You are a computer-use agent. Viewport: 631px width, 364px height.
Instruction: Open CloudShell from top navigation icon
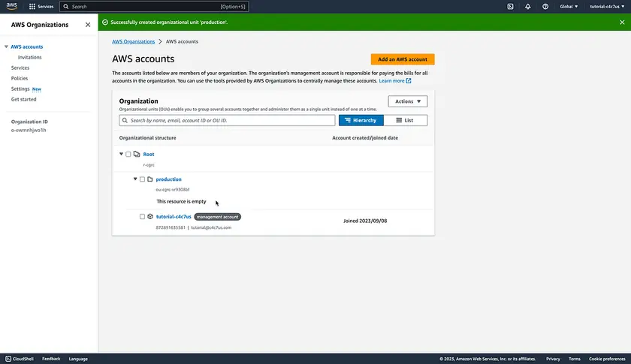tap(510, 7)
